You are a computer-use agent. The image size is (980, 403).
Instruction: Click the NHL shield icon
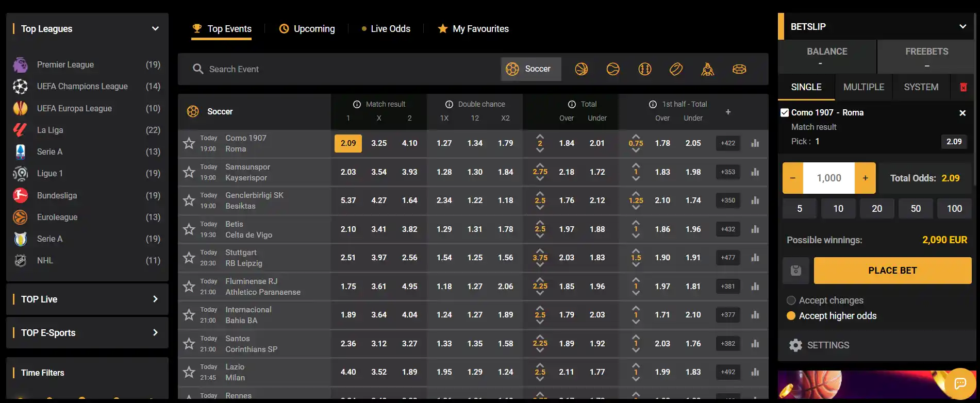(x=20, y=261)
